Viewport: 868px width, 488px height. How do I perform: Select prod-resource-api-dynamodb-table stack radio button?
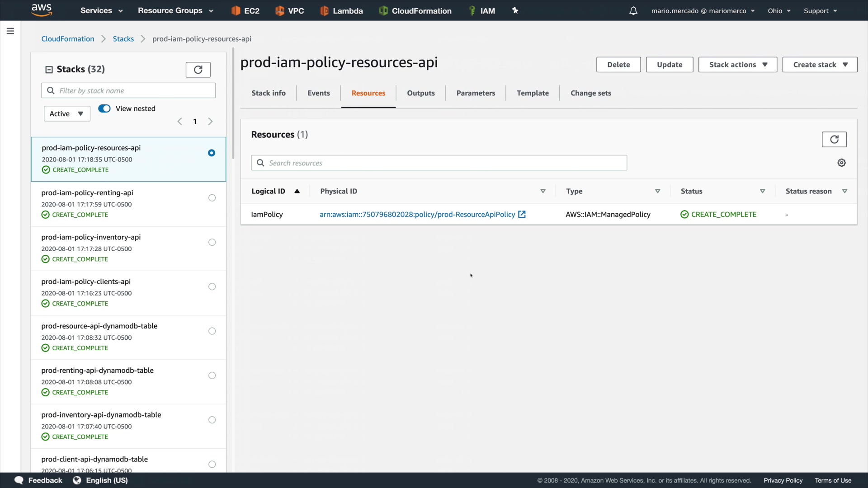coord(212,331)
